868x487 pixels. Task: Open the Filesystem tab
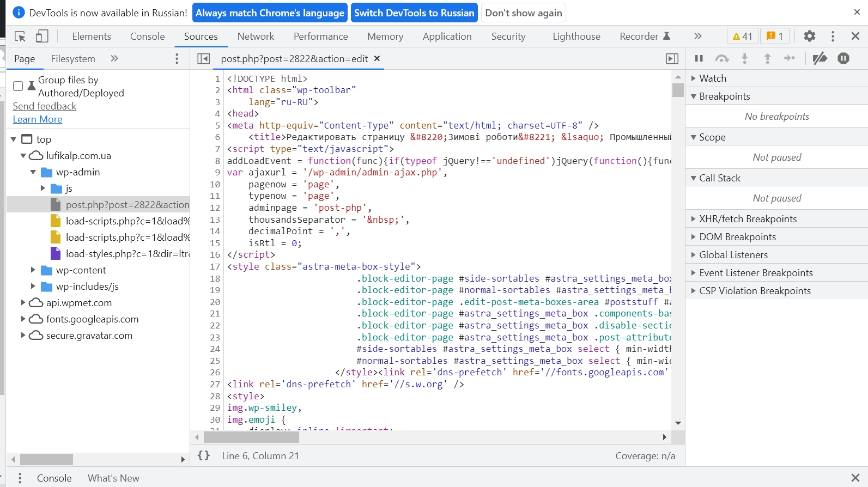(x=73, y=59)
